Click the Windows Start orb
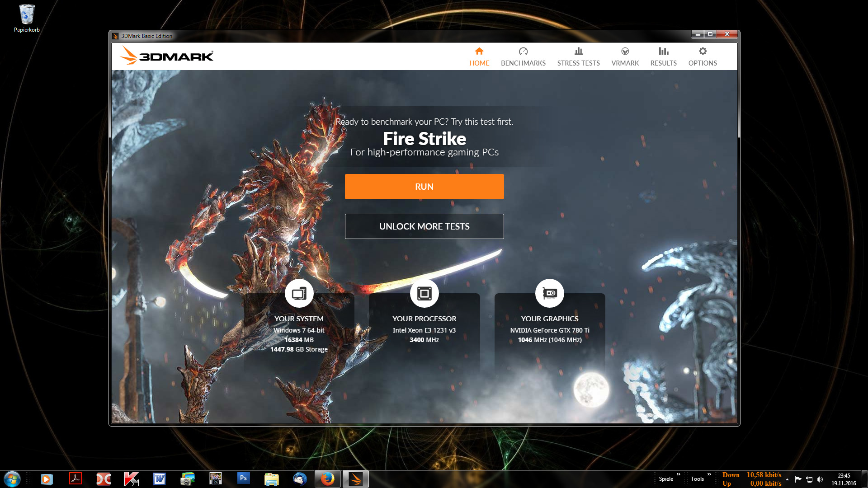This screenshot has width=868, height=488. 12,479
